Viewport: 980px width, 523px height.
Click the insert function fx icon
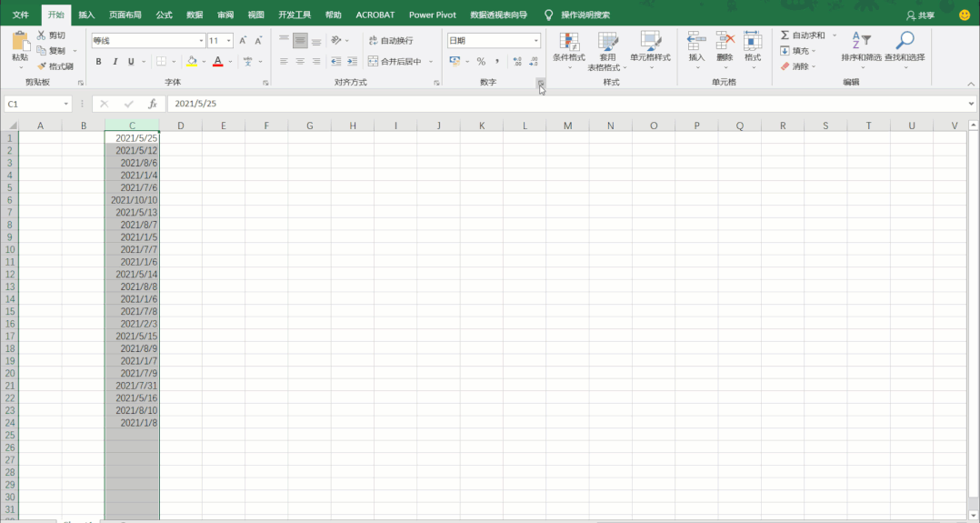pyautogui.click(x=153, y=104)
